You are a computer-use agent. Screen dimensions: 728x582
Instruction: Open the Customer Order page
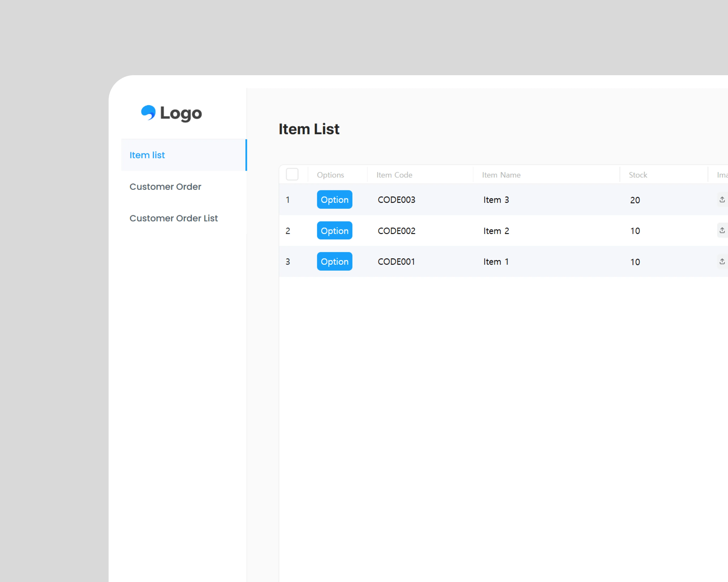tap(165, 186)
